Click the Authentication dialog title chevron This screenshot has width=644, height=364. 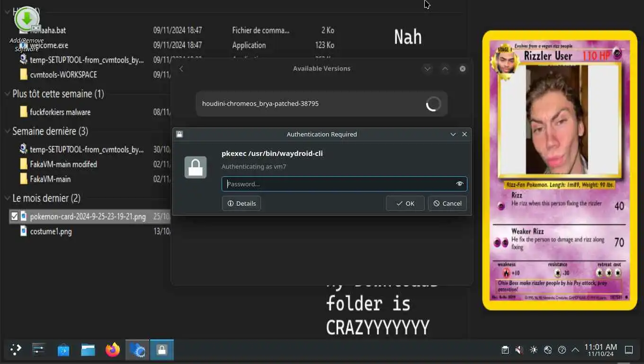tap(453, 134)
